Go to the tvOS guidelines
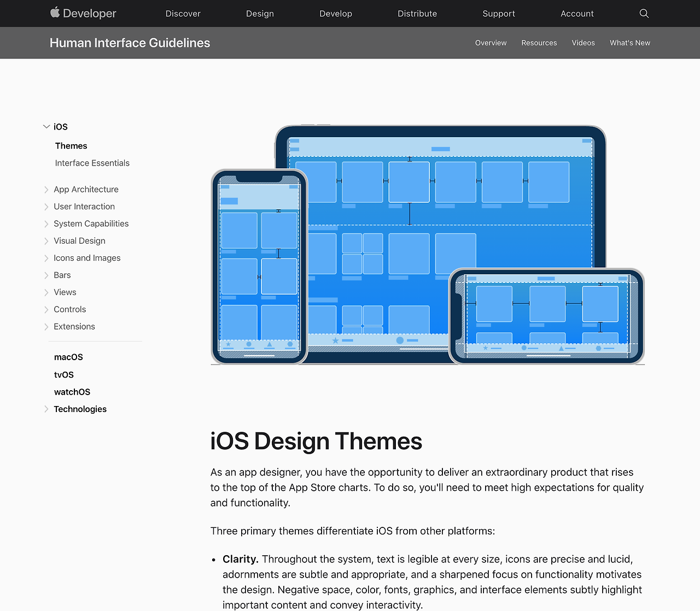The image size is (700, 611). click(64, 374)
